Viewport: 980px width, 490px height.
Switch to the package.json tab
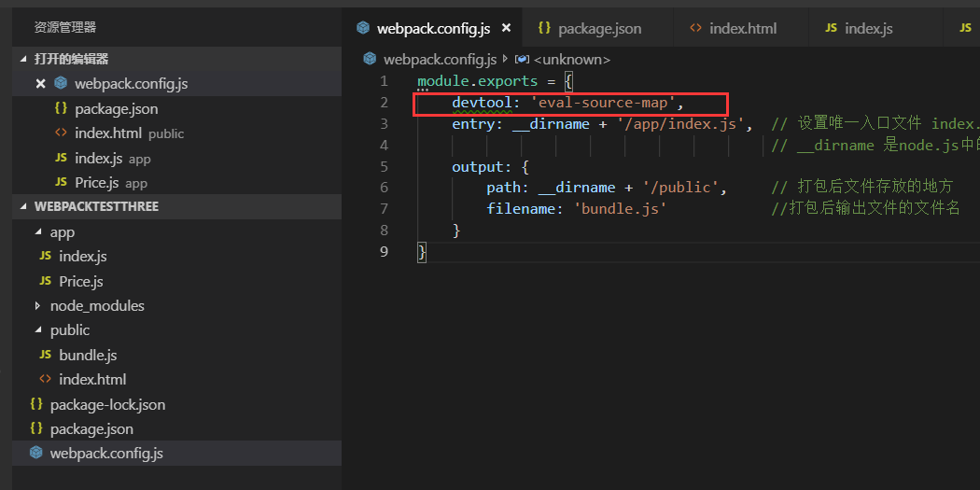pyautogui.click(x=599, y=29)
